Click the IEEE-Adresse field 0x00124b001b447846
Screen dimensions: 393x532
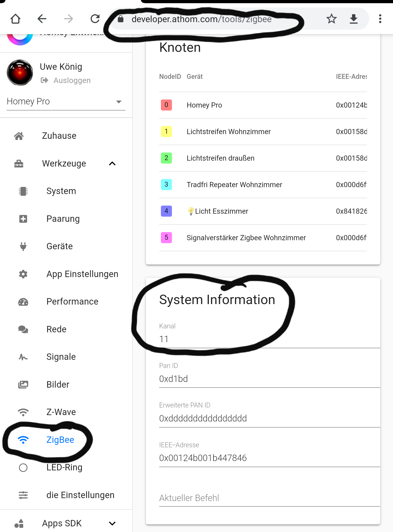[x=270, y=458]
